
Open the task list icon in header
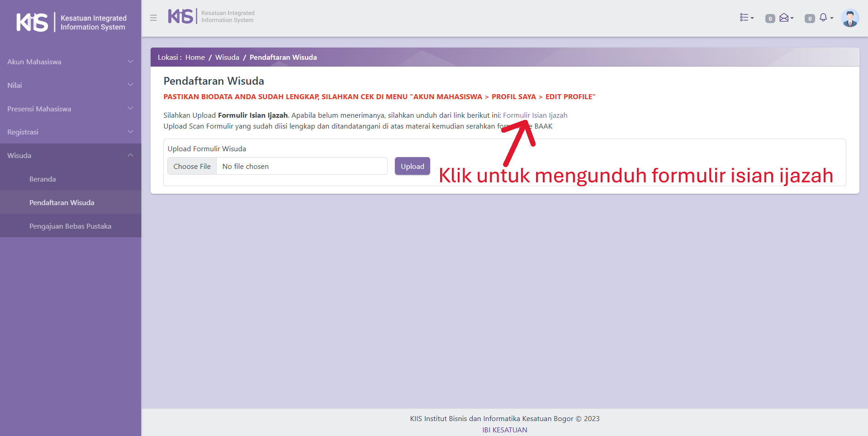coord(746,18)
